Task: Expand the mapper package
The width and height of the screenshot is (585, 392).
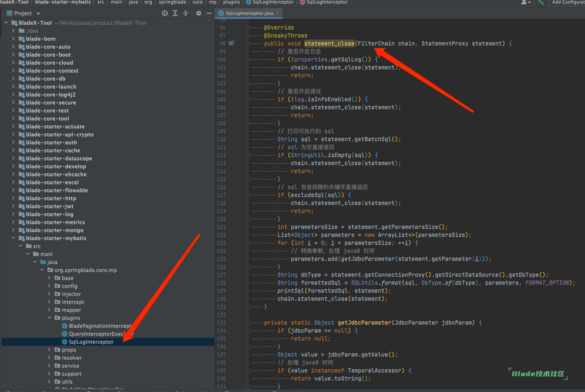Action: pyautogui.click(x=49, y=310)
